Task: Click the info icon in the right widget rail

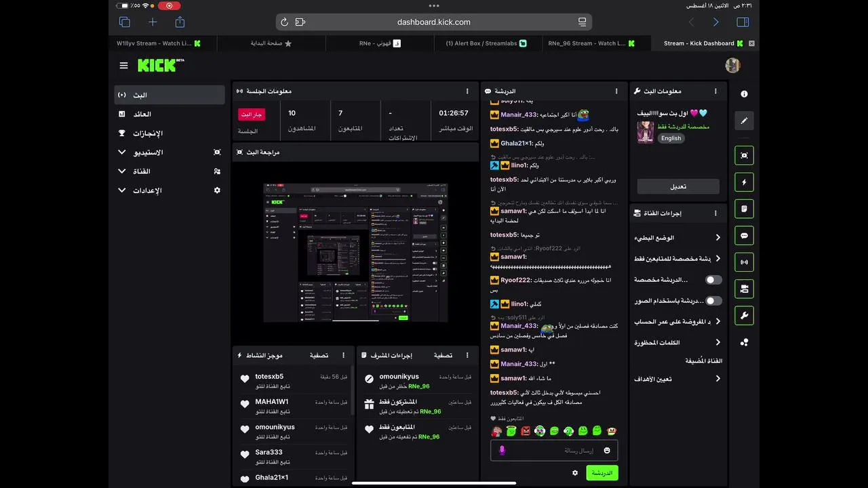Action: point(744,94)
